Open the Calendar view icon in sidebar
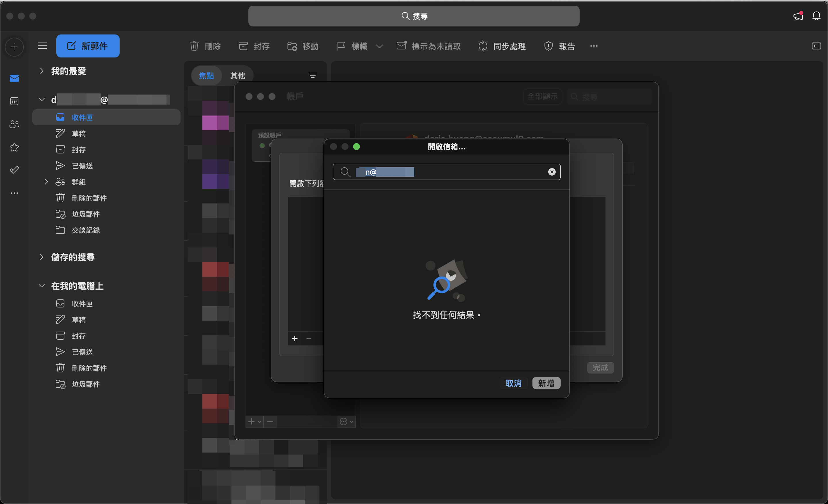This screenshot has height=504, width=828. 14,101
